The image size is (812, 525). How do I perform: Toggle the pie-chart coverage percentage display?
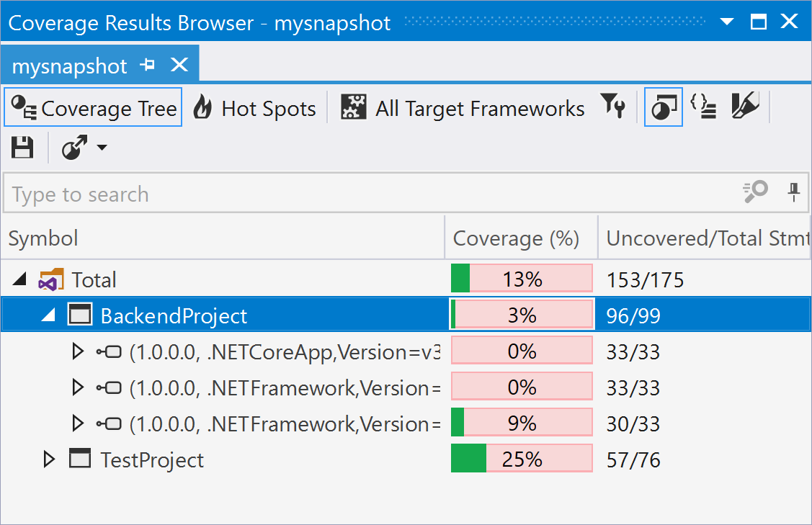(x=663, y=106)
